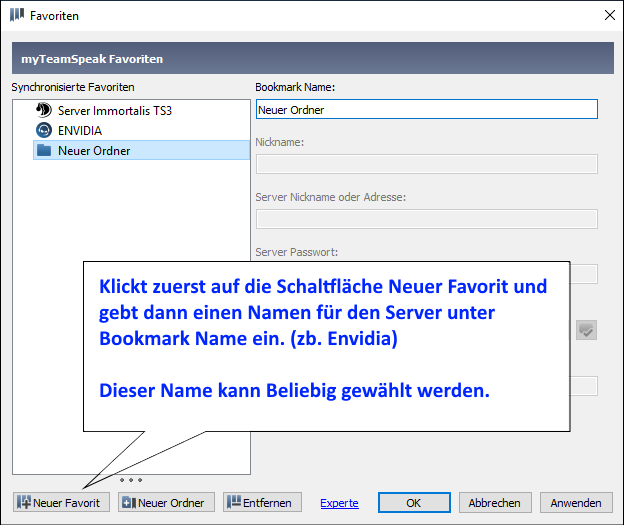Select the Server Immortalis TS3 entry
Viewport: 624px width, 525px height.
114,110
